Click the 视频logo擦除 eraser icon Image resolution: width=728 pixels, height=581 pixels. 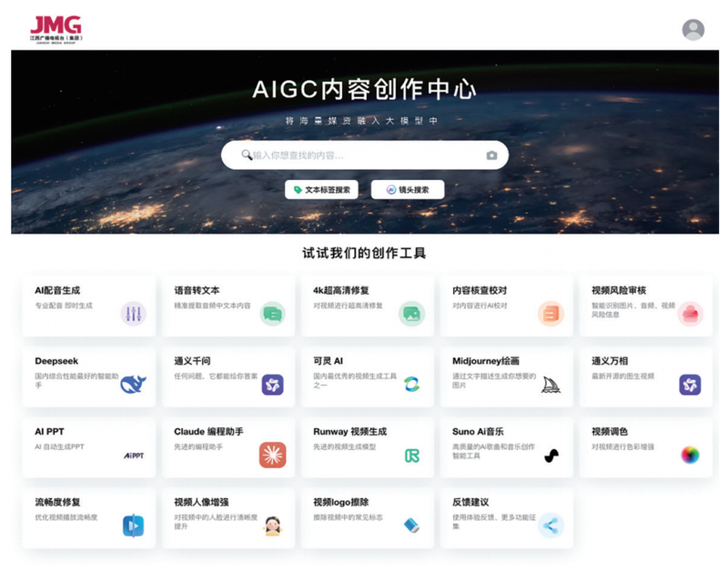pyautogui.click(x=411, y=525)
